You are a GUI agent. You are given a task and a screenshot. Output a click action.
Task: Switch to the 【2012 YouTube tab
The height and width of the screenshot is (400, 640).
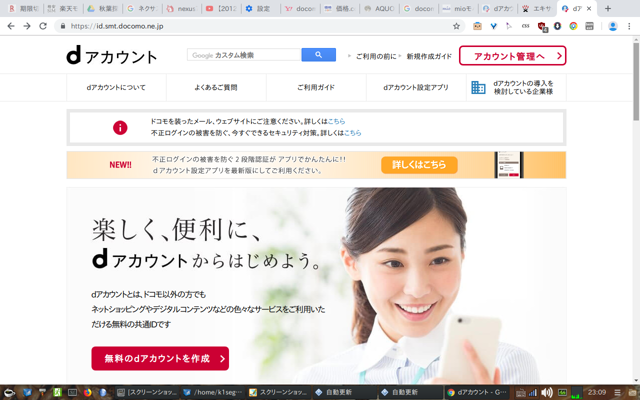click(221, 8)
